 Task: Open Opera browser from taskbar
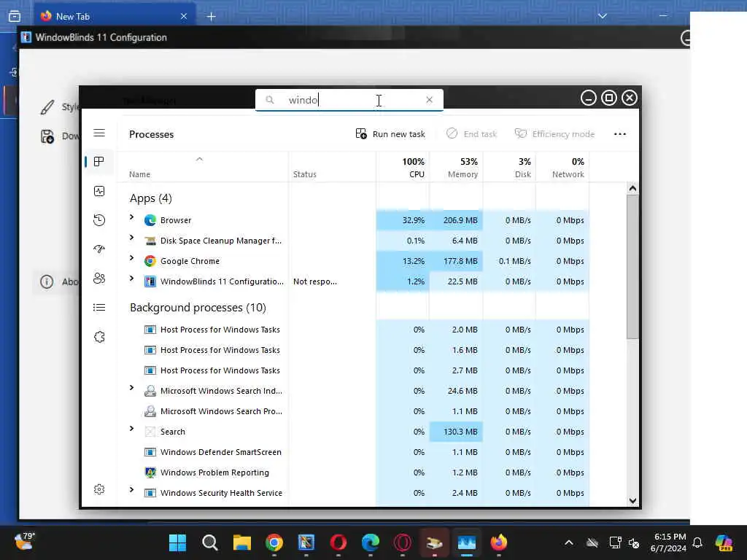tap(338, 542)
